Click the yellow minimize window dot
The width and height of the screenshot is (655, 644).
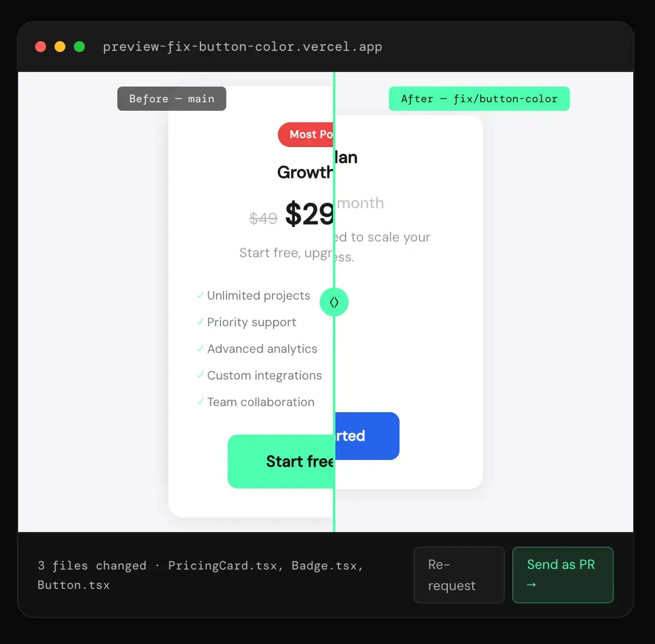(x=60, y=47)
